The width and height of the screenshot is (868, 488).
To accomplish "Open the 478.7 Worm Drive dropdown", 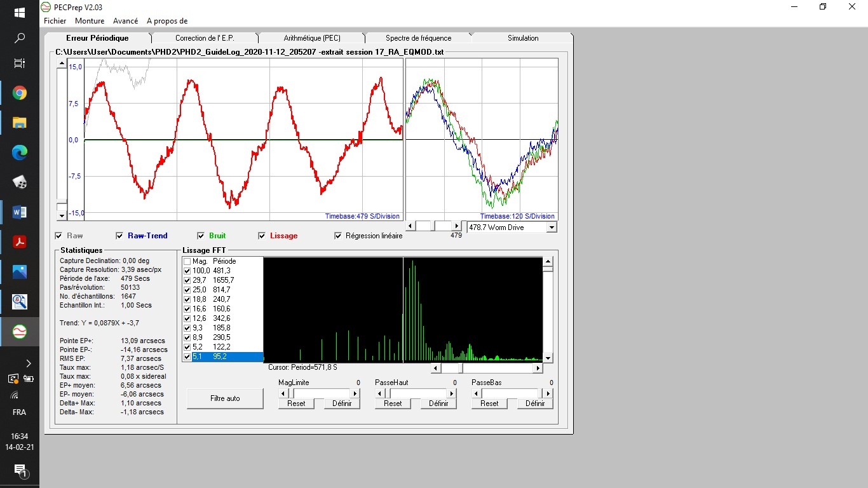I will point(551,227).
